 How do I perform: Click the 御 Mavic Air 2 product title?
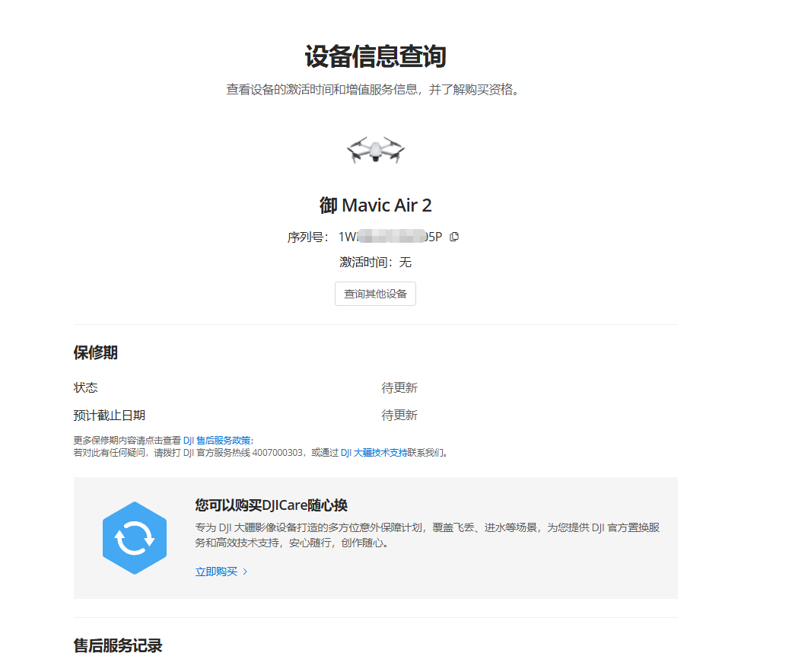(375, 205)
